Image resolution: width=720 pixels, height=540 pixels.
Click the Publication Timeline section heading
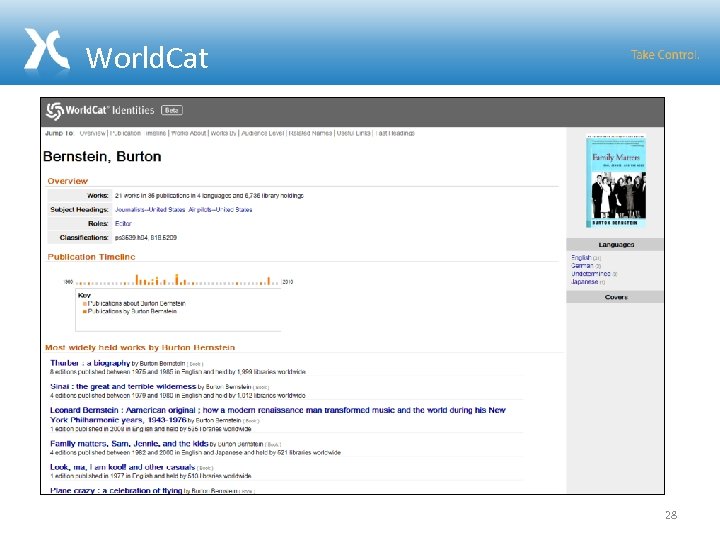coord(91,257)
